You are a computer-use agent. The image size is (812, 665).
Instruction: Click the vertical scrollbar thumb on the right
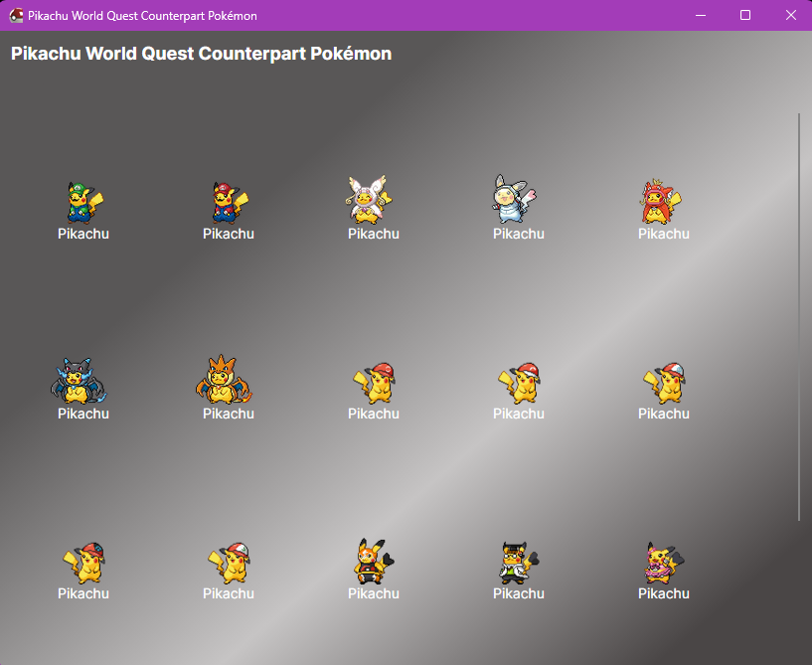(x=799, y=317)
